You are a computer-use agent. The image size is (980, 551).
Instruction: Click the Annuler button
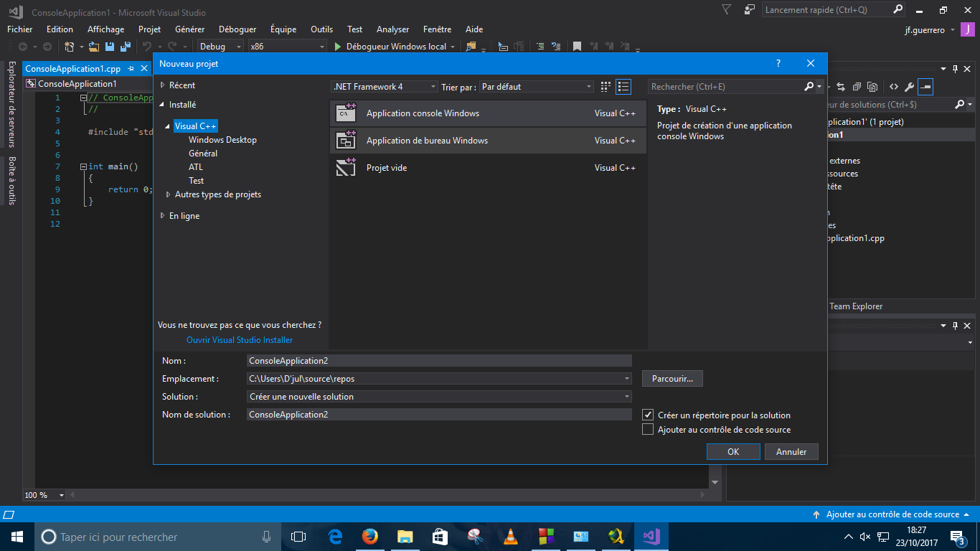(x=791, y=452)
